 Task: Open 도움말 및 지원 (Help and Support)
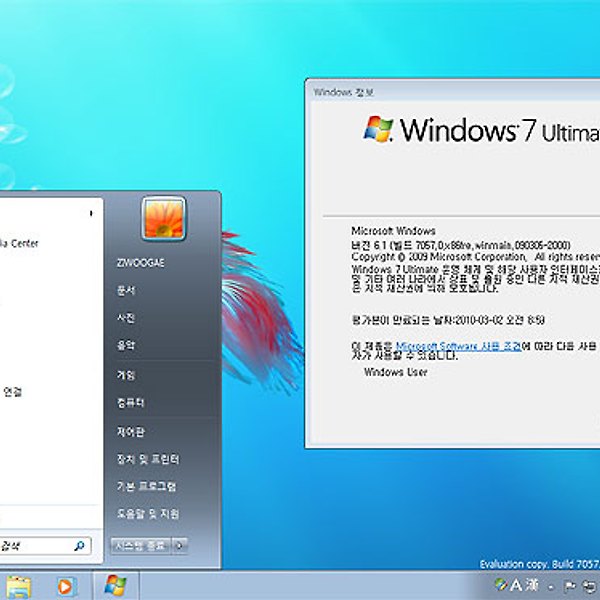pos(148,514)
